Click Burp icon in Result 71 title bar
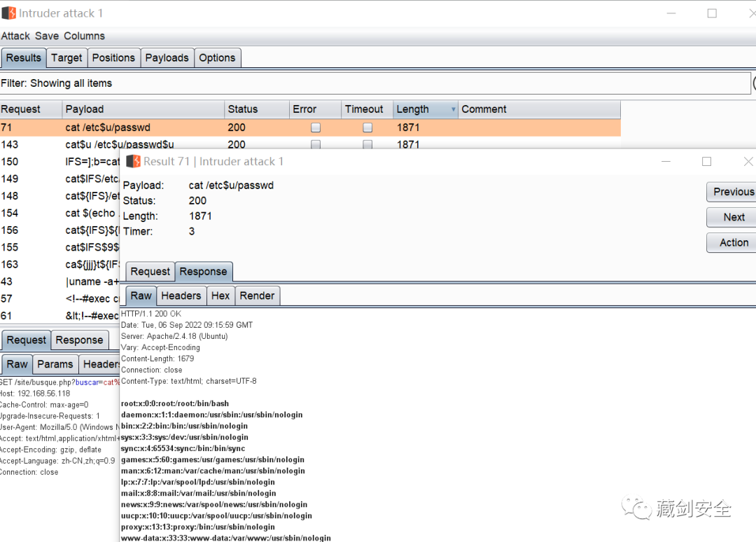The image size is (756, 542). [133, 161]
